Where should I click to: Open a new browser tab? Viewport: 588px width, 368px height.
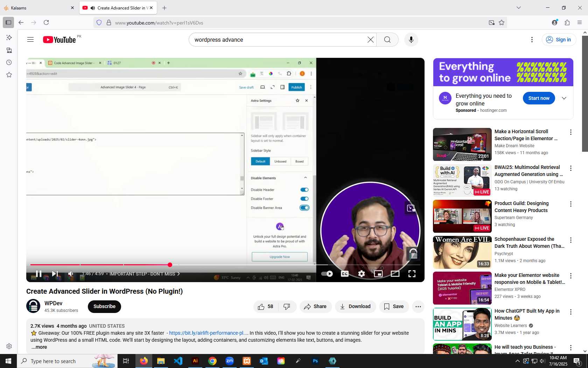pyautogui.click(x=164, y=8)
